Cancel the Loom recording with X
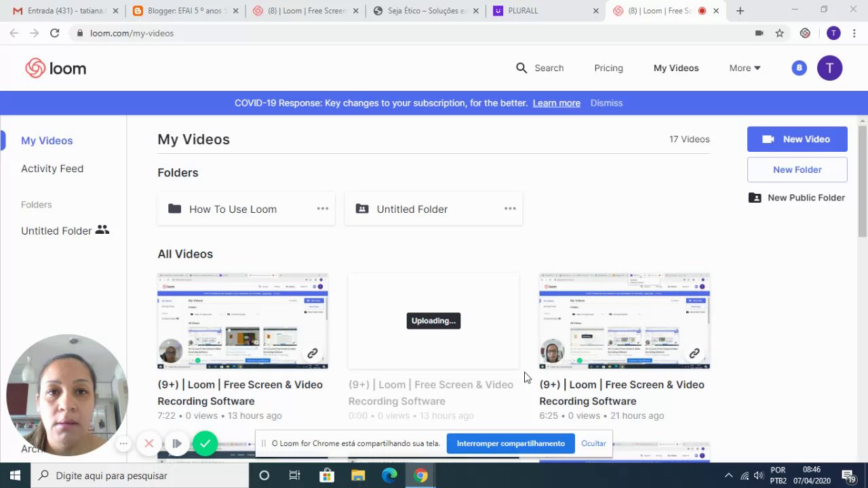 click(149, 443)
